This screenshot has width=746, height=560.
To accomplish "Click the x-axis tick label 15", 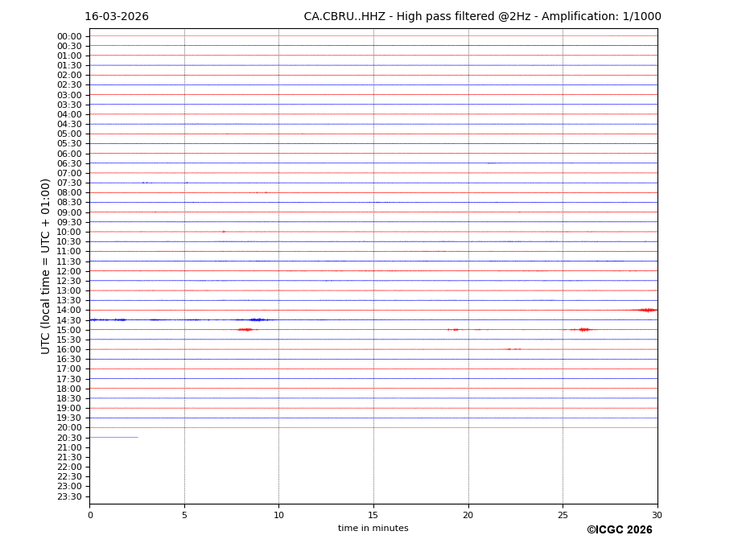I will tap(373, 515).
